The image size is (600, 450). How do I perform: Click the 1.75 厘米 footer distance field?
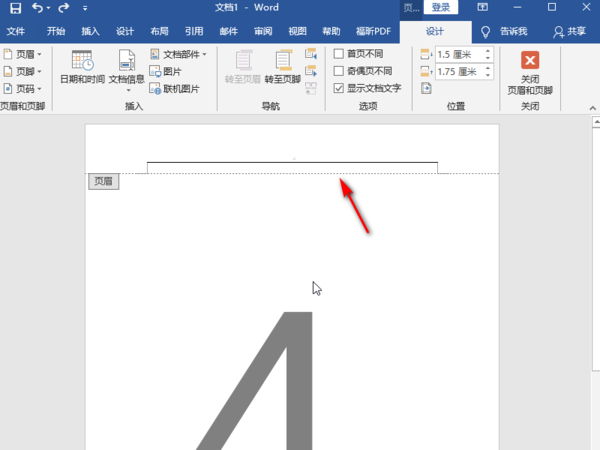pyautogui.click(x=459, y=72)
